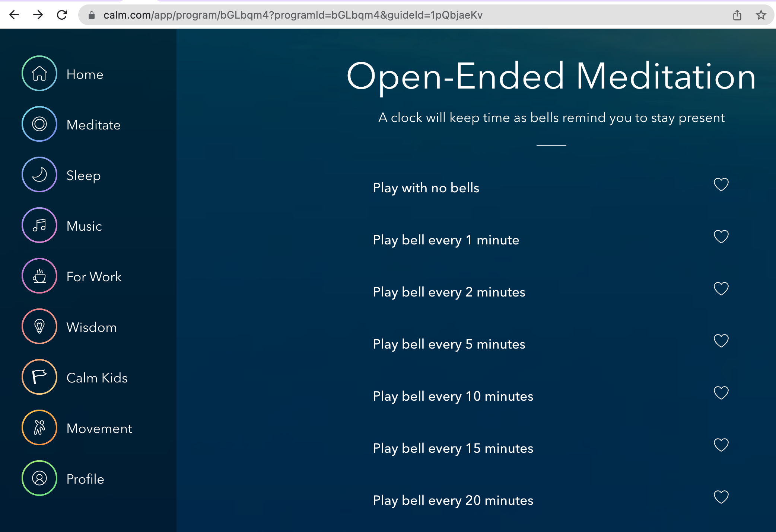Open the Profile menu item
Screen dimensions: 776x532
click(85, 479)
